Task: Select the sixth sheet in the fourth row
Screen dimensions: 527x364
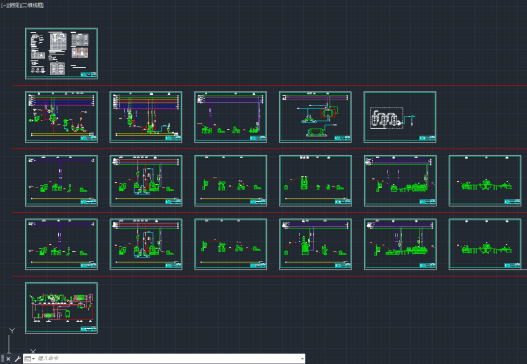Action: (x=485, y=244)
